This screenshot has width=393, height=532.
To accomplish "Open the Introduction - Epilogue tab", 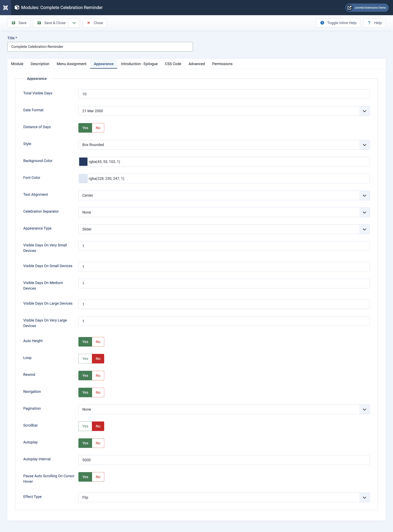I will pos(139,64).
